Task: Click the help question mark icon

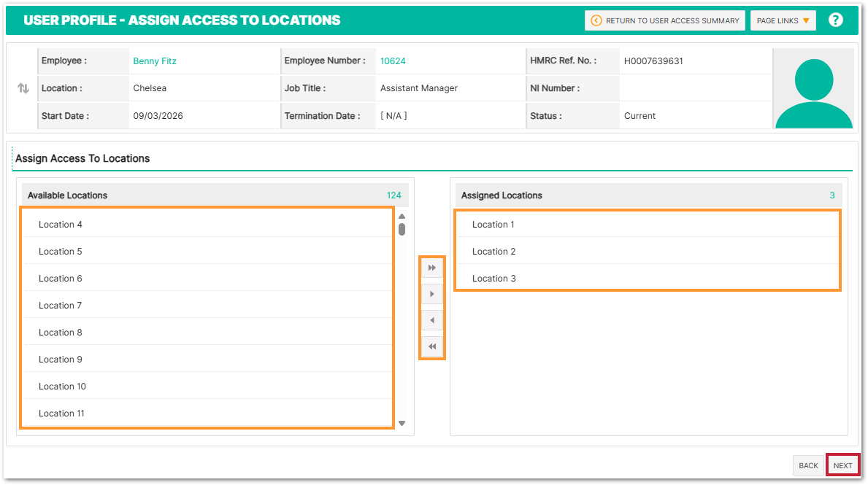Action: tap(836, 20)
